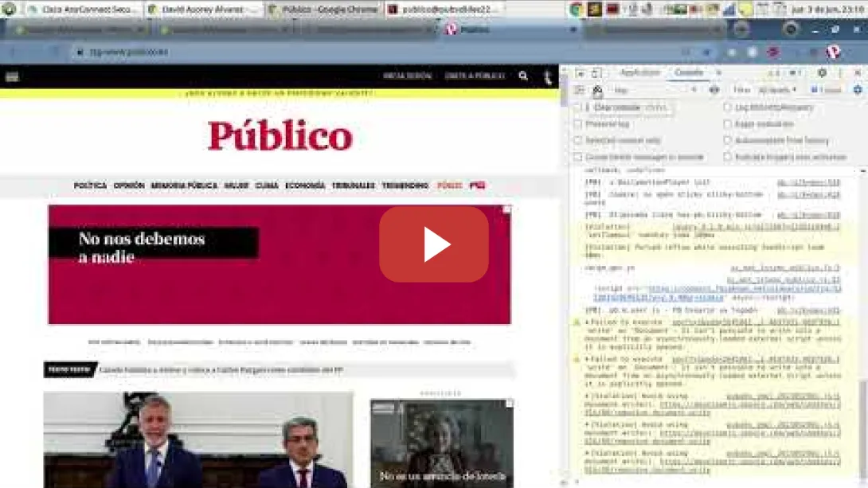Toggle Group similar messages in console
Image resolution: width=868 pixels, height=488 pixels.
tap(578, 157)
